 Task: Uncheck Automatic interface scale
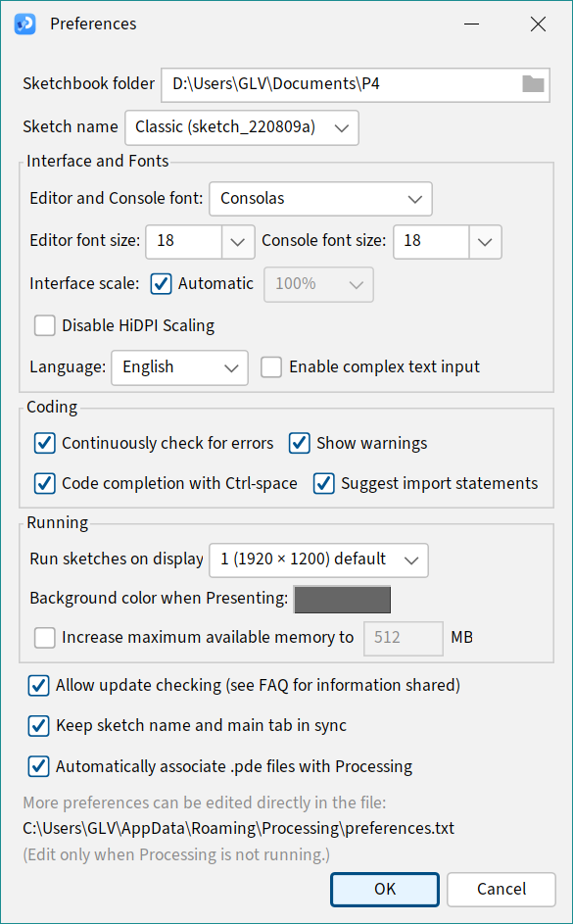(x=161, y=284)
